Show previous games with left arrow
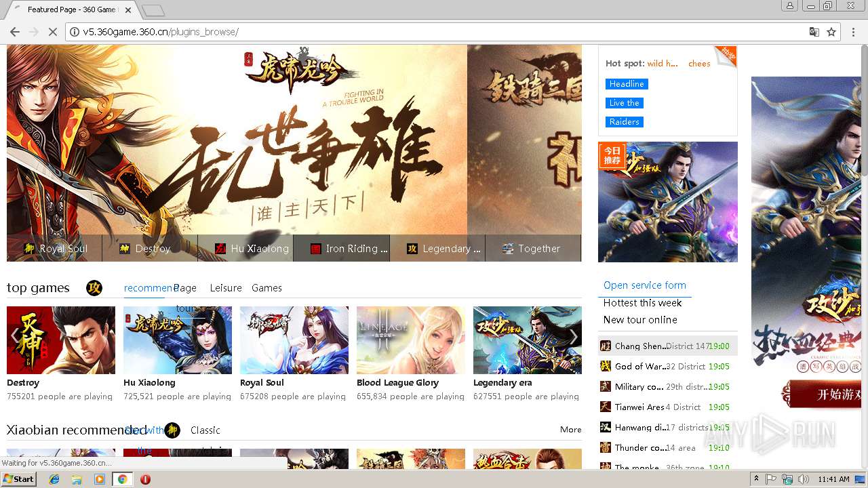 coord(14,336)
